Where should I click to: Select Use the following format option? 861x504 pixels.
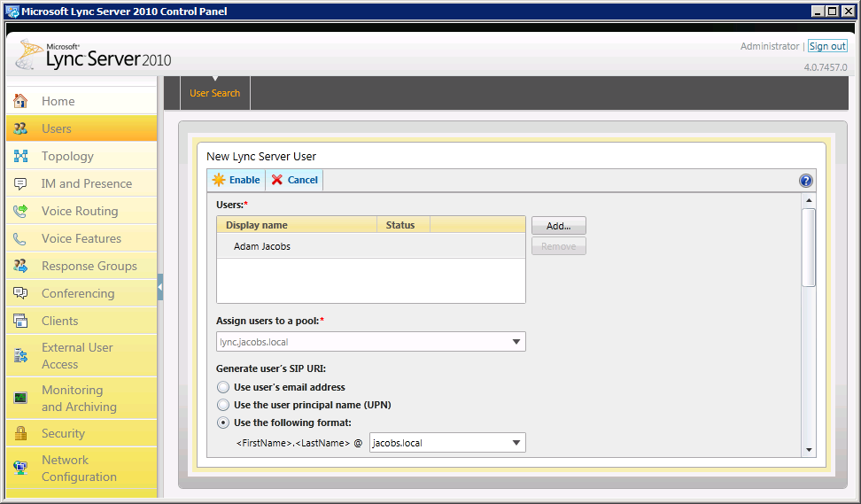point(223,423)
